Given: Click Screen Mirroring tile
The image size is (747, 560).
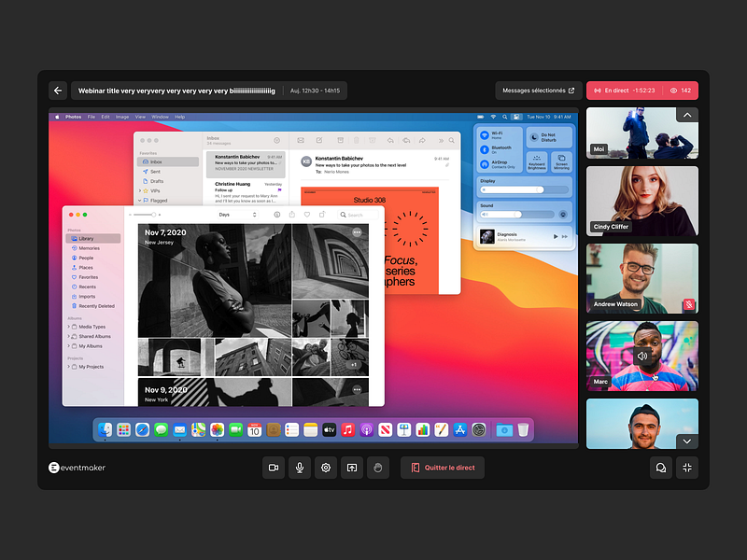Looking at the screenshot, I should (561, 162).
